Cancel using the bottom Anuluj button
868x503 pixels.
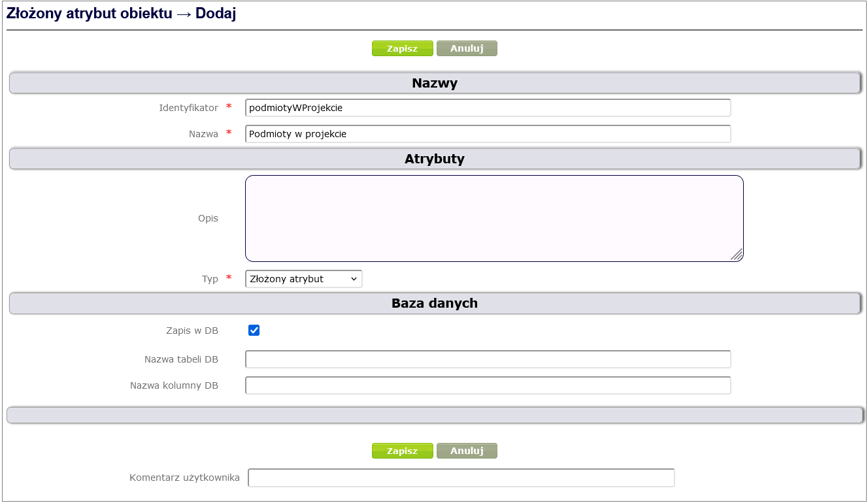pos(467,451)
